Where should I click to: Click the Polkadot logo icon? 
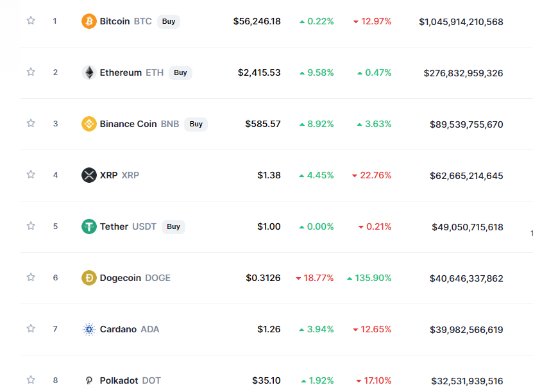89,380
